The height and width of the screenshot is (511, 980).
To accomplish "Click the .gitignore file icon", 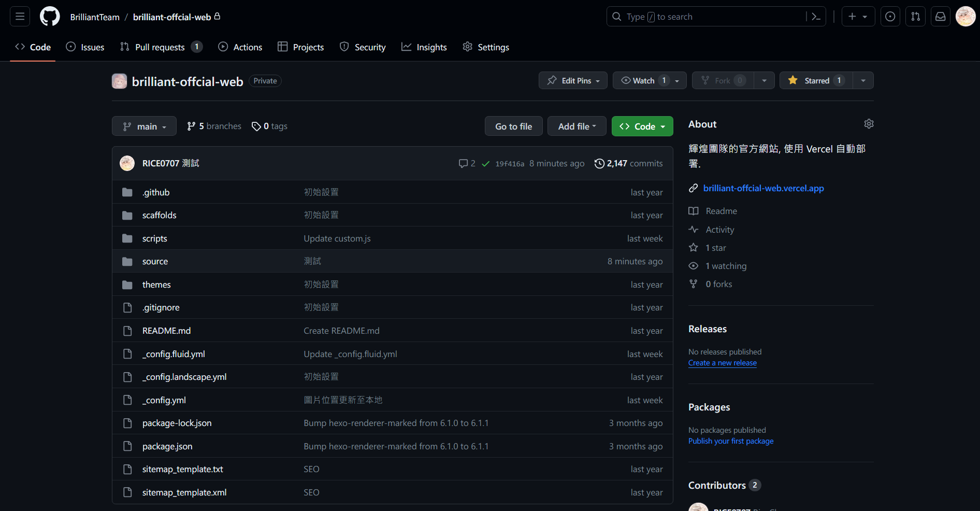I will [127, 307].
